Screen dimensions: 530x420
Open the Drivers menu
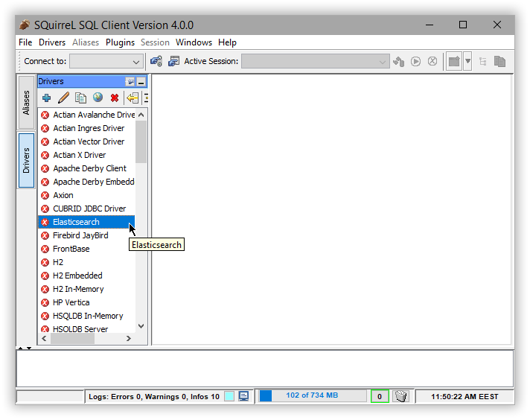52,42
